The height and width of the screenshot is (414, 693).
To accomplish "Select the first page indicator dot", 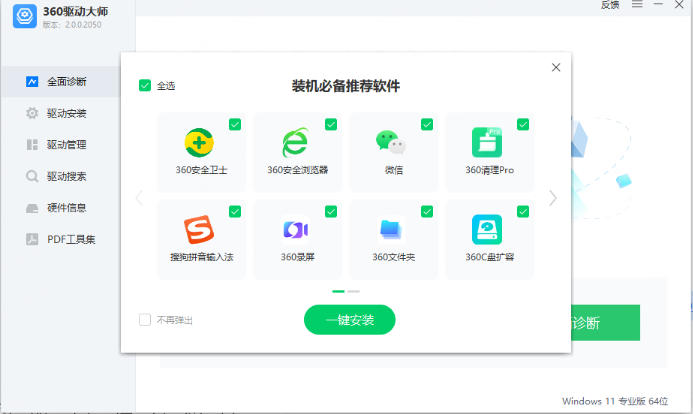I will click(x=338, y=291).
